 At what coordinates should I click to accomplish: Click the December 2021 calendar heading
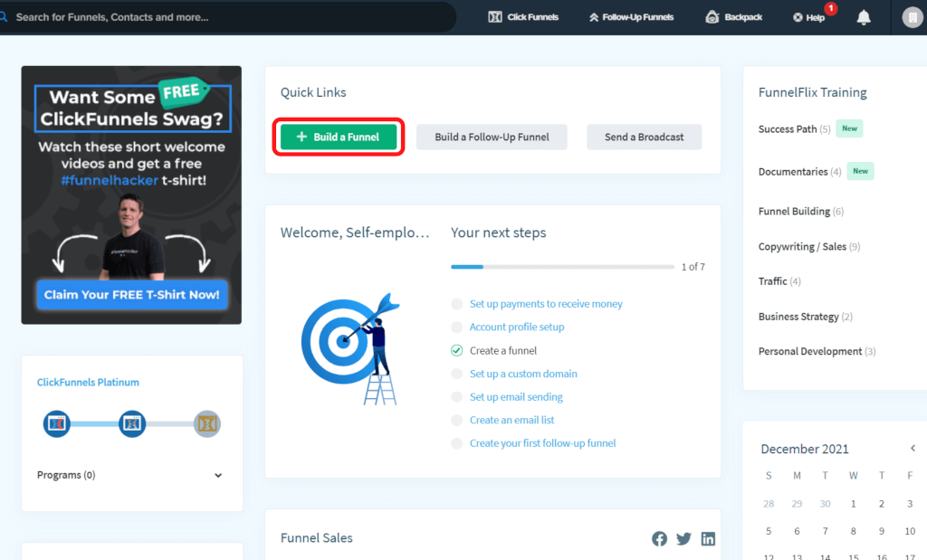805,449
